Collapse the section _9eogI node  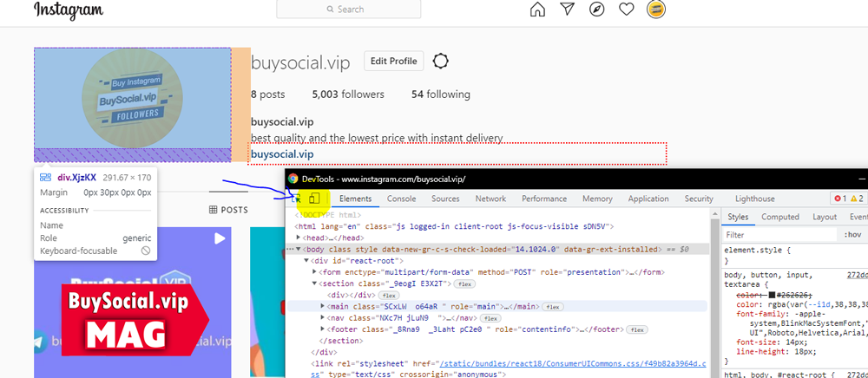pyautogui.click(x=314, y=283)
